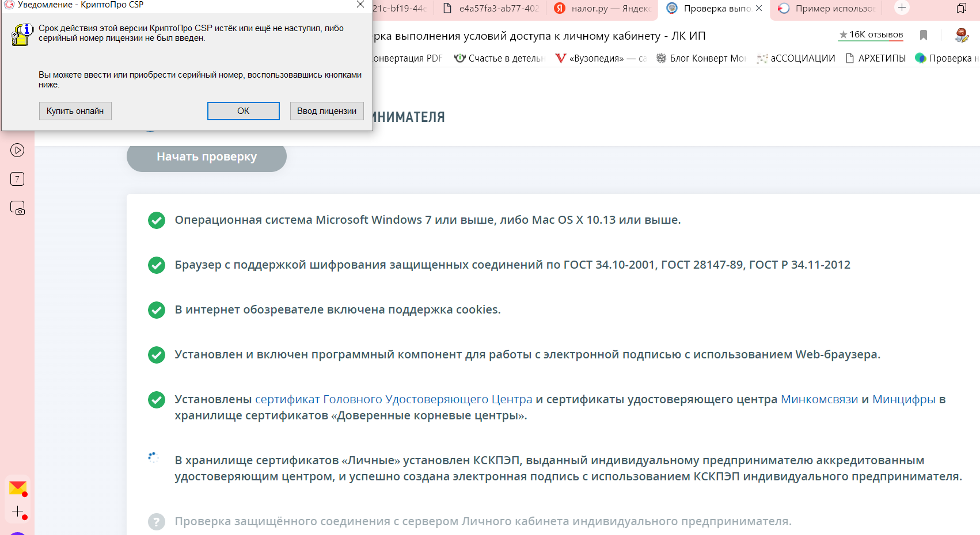Image resolution: width=980 pixels, height=535 pixels.
Task: Close the Проверка выполнения tab
Action: (759, 9)
